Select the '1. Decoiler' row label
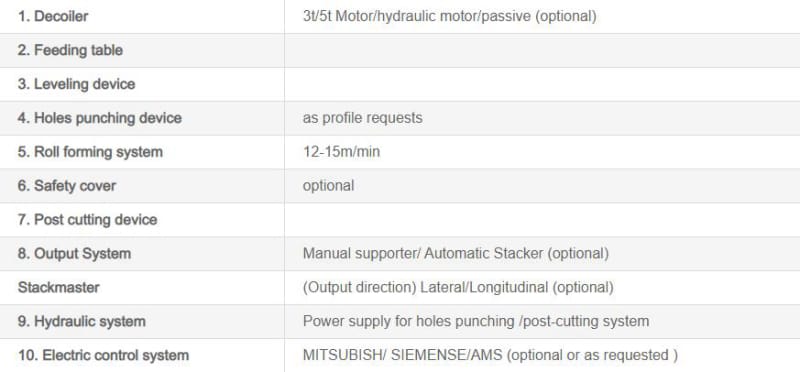800x372 pixels. point(53,16)
